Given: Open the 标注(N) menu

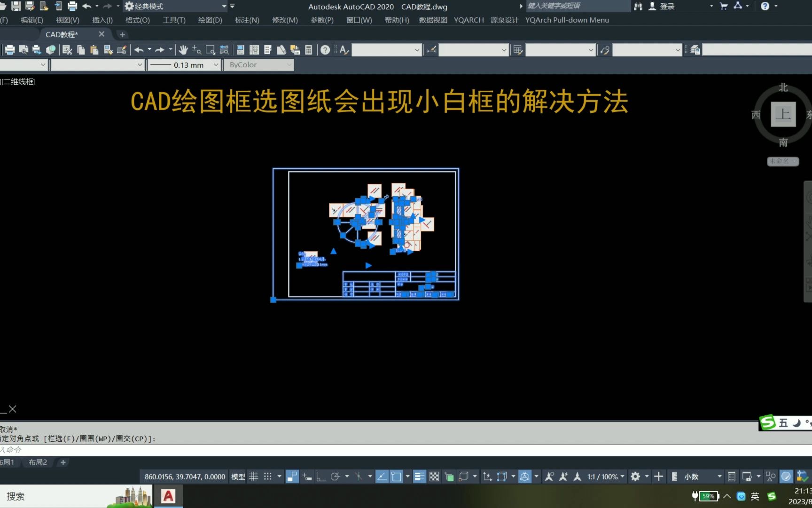Looking at the screenshot, I should click(247, 20).
